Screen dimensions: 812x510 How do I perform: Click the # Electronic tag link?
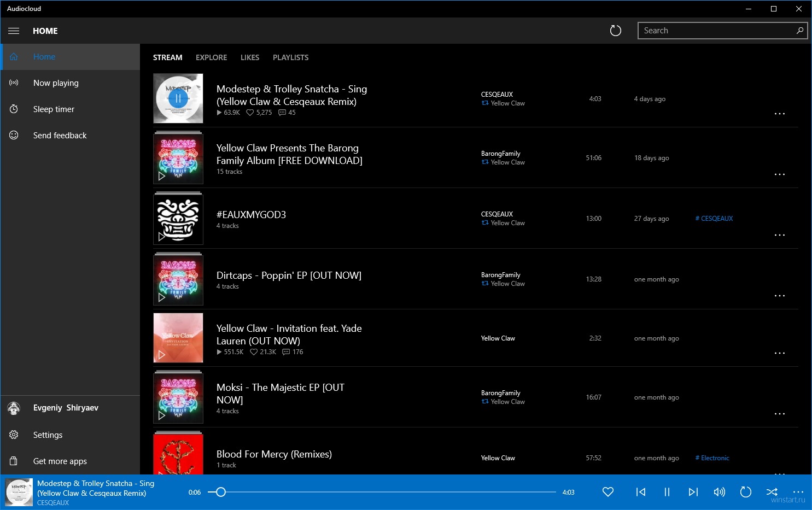pyautogui.click(x=712, y=458)
